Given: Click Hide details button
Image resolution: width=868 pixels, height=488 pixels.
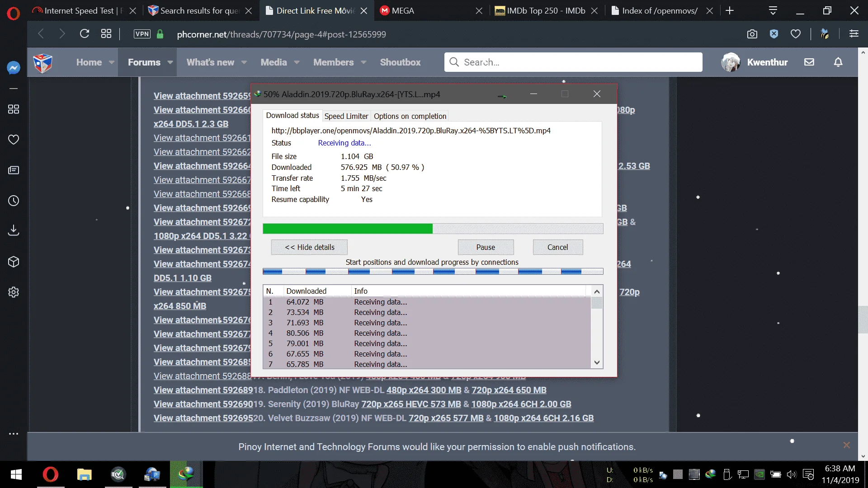Looking at the screenshot, I should [309, 247].
